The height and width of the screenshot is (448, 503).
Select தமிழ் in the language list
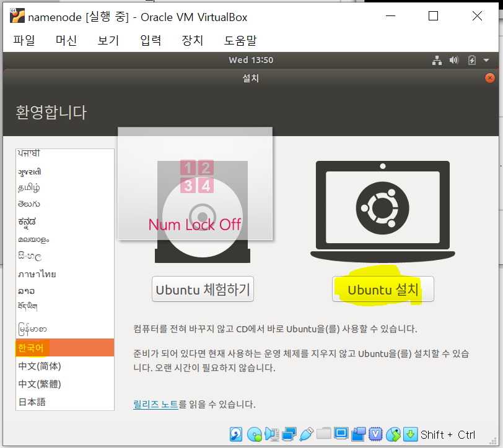[65, 187]
